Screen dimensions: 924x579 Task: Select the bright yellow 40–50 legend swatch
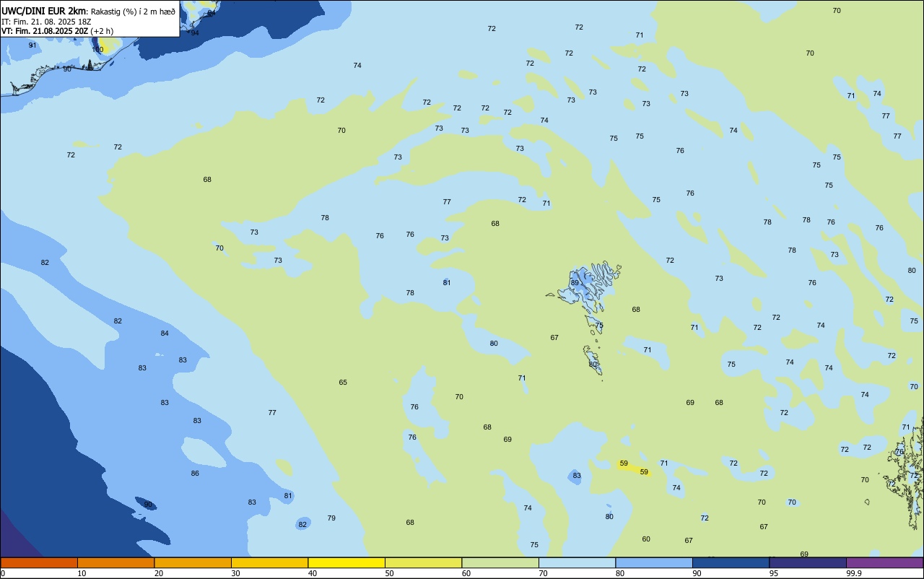point(346,562)
